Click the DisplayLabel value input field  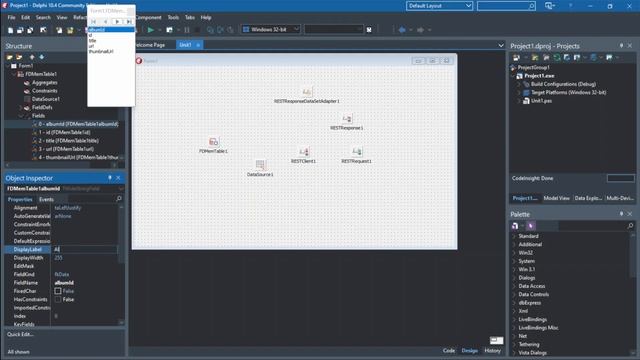pos(85,249)
